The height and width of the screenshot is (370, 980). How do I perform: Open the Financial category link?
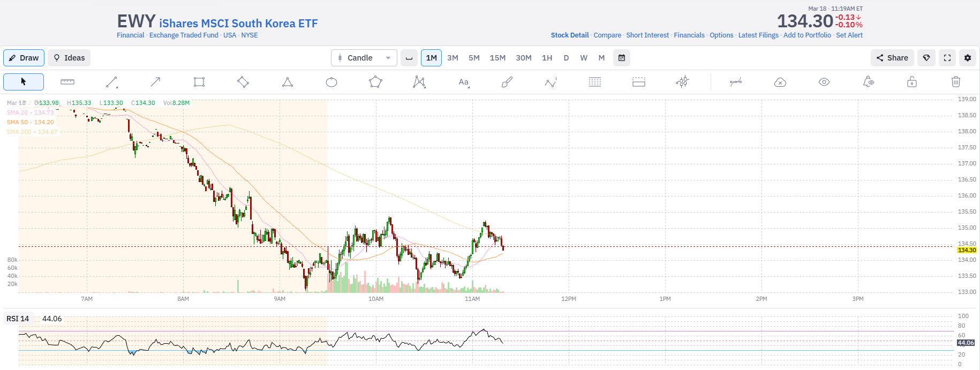pos(131,35)
